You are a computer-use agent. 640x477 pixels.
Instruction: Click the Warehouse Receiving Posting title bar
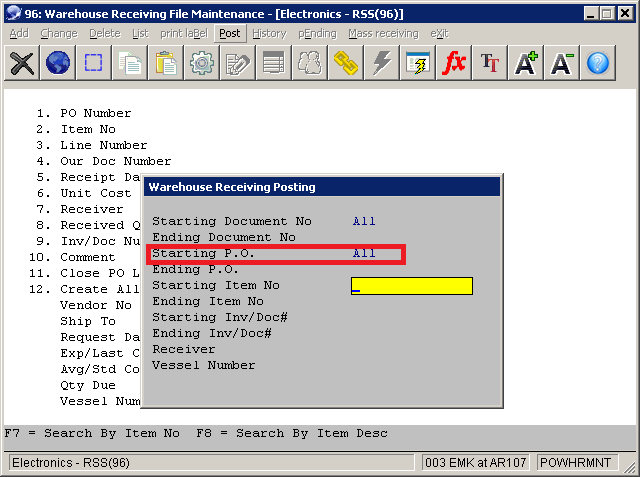point(322,187)
